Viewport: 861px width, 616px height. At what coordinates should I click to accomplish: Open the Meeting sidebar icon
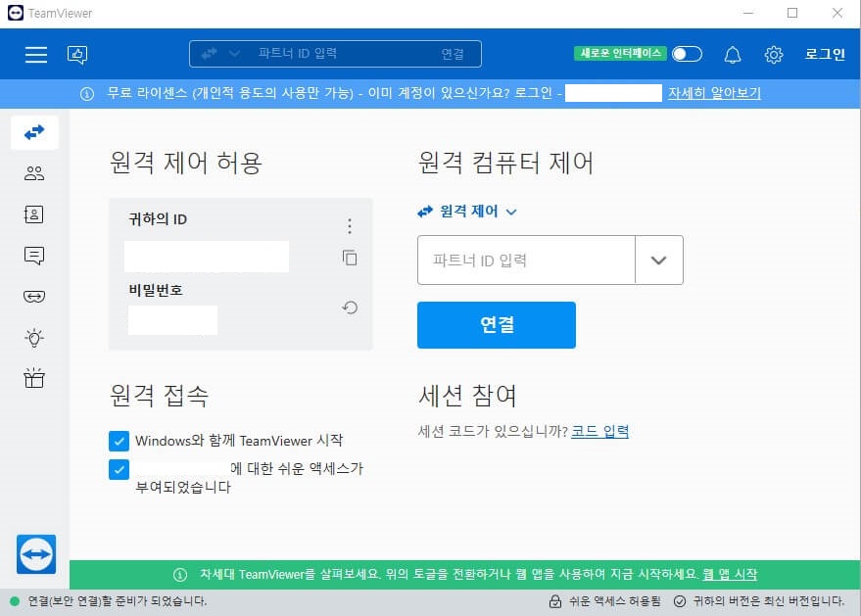coord(34,173)
